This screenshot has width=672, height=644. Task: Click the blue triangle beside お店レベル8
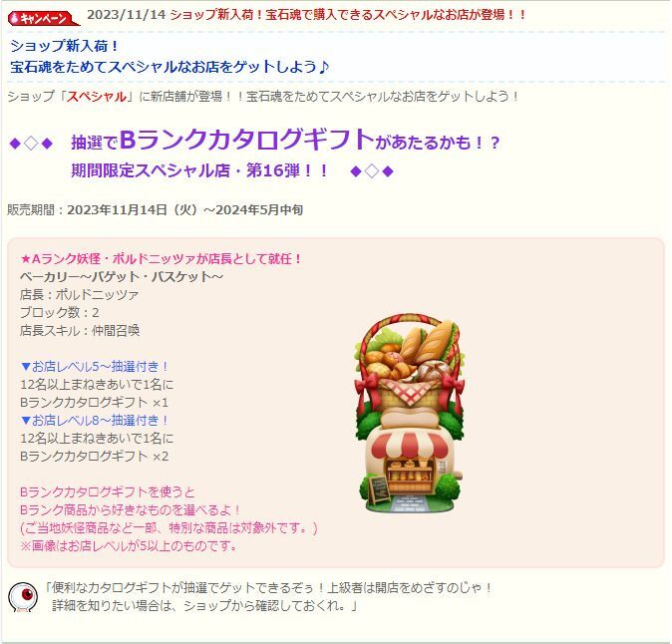pos(26,421)
